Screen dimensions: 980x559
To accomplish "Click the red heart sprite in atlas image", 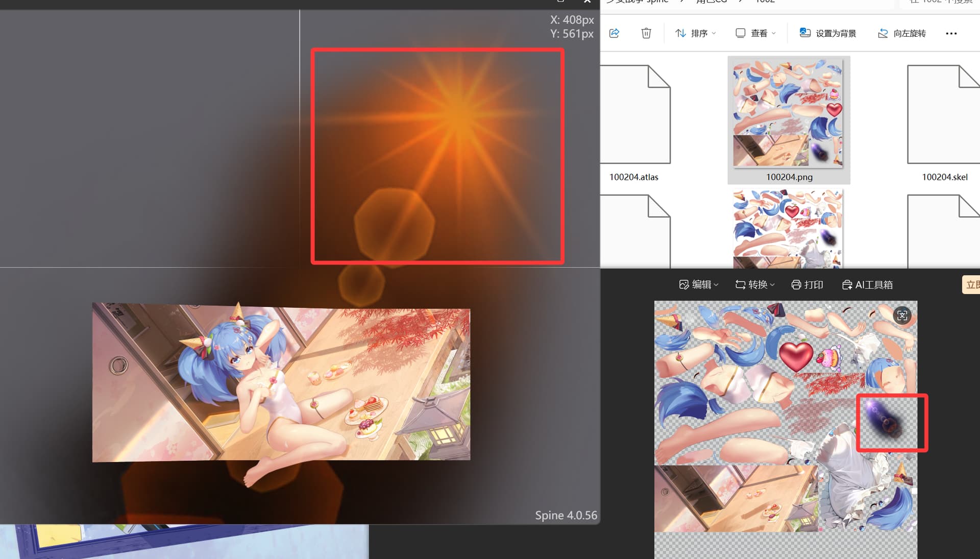I will pyautogui.click(x=796, y=355).
